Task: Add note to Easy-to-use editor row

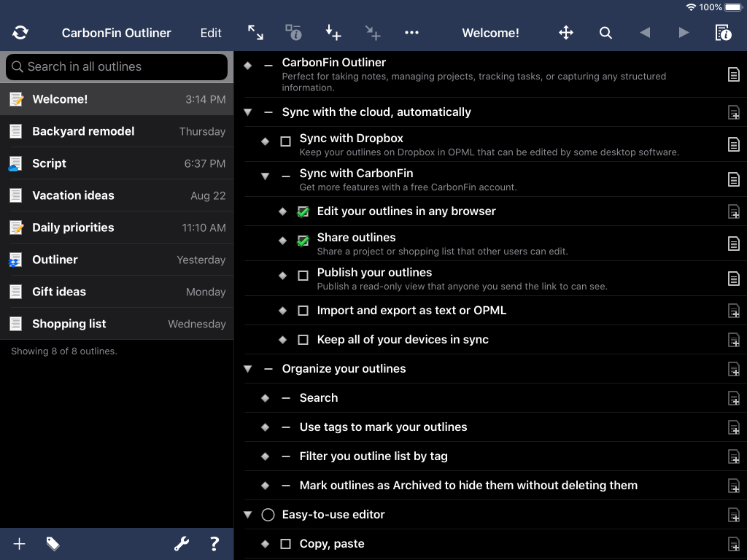Action: 734,515
